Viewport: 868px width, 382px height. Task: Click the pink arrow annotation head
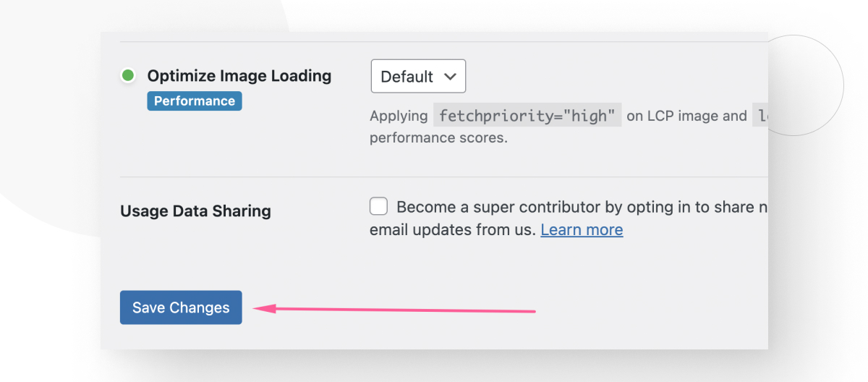click(x=259, y=308)
